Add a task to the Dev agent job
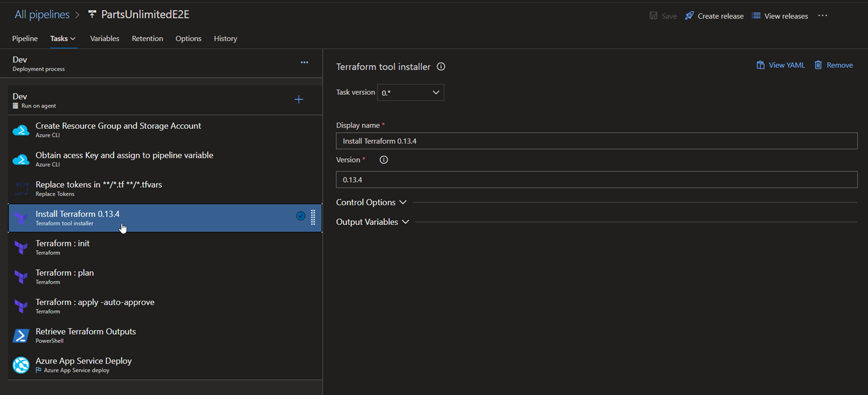The height and width of the screenshot is (395, 868). (299, 99)
